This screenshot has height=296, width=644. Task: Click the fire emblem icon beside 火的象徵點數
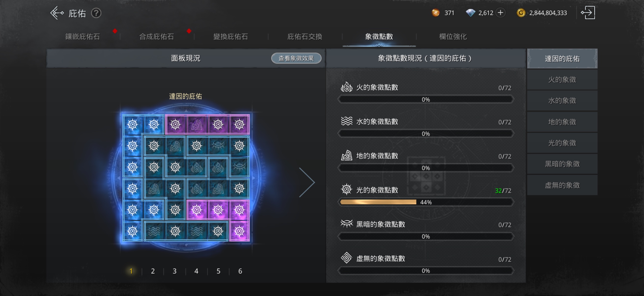point(347,87)
